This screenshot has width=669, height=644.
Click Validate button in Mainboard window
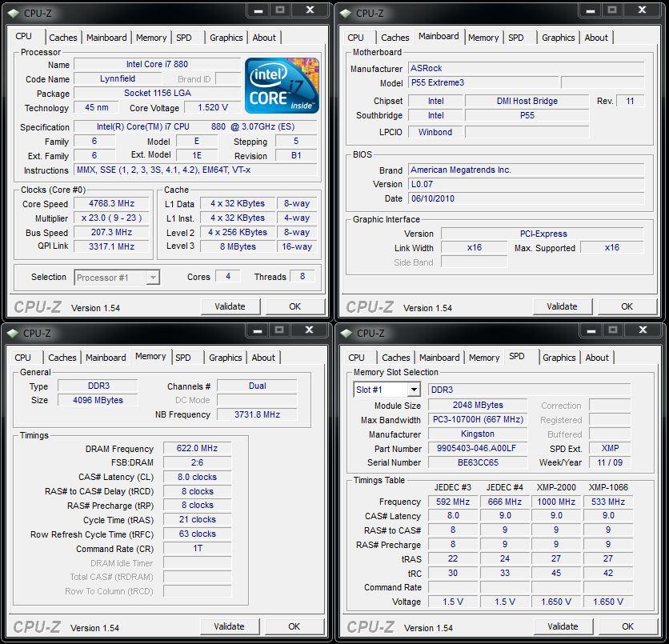point(562,306)
